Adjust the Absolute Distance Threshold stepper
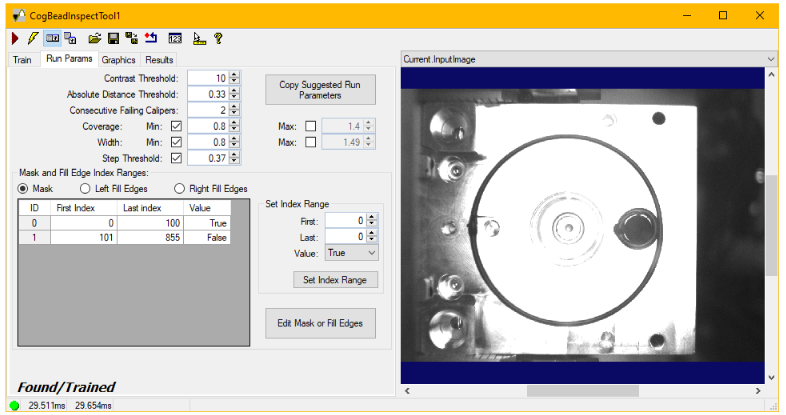 (x=235, y=94)
